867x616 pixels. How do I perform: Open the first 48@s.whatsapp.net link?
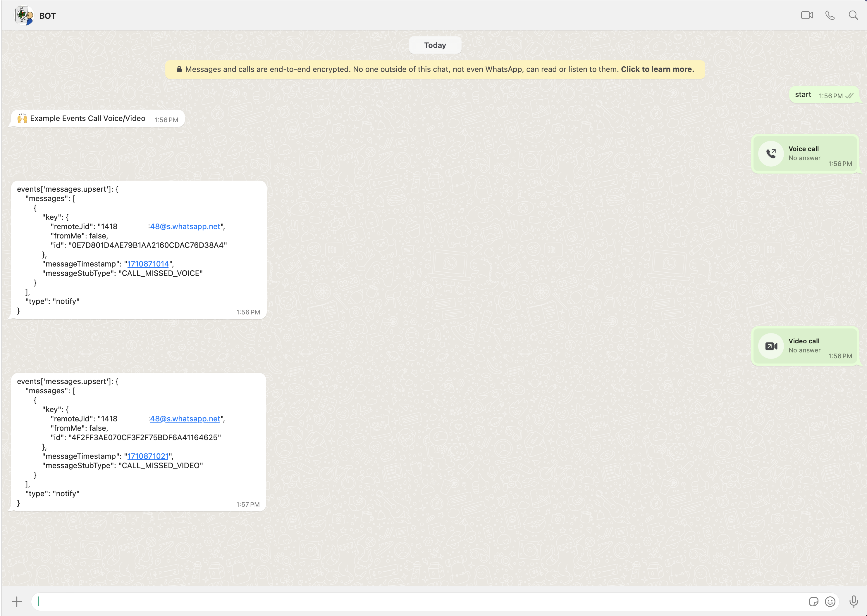(185, 226)
